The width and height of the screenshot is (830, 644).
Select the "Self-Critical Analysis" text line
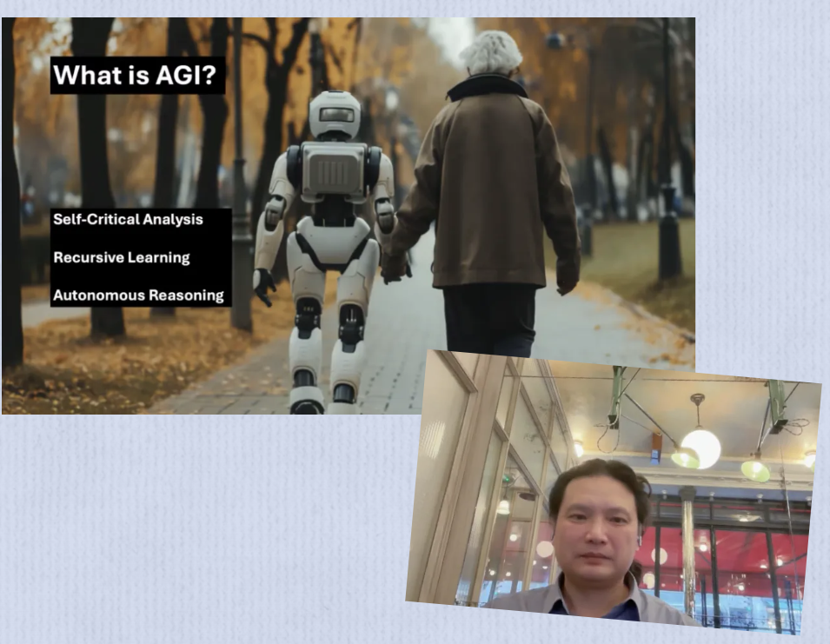[x=128, y=219]
